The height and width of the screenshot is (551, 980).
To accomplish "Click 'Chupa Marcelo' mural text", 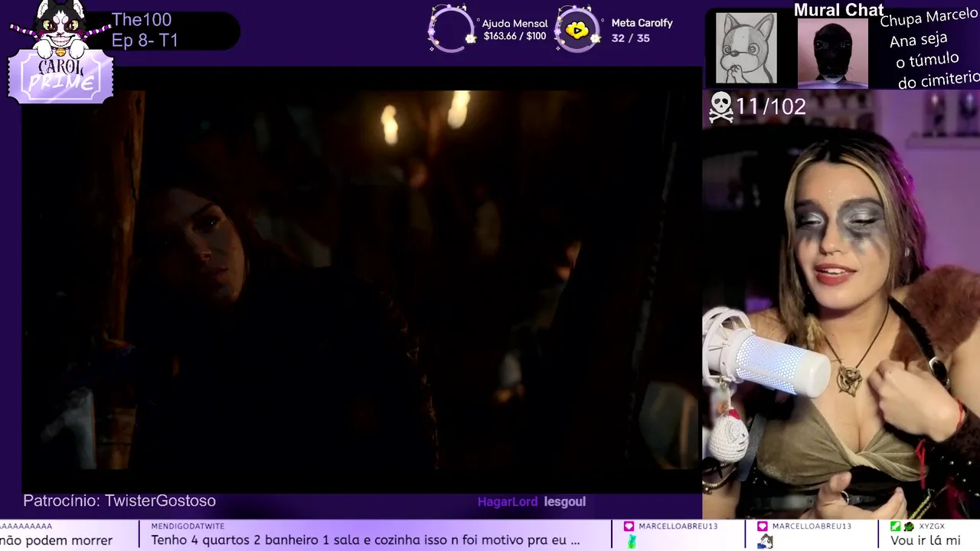I will coord(929,19).
